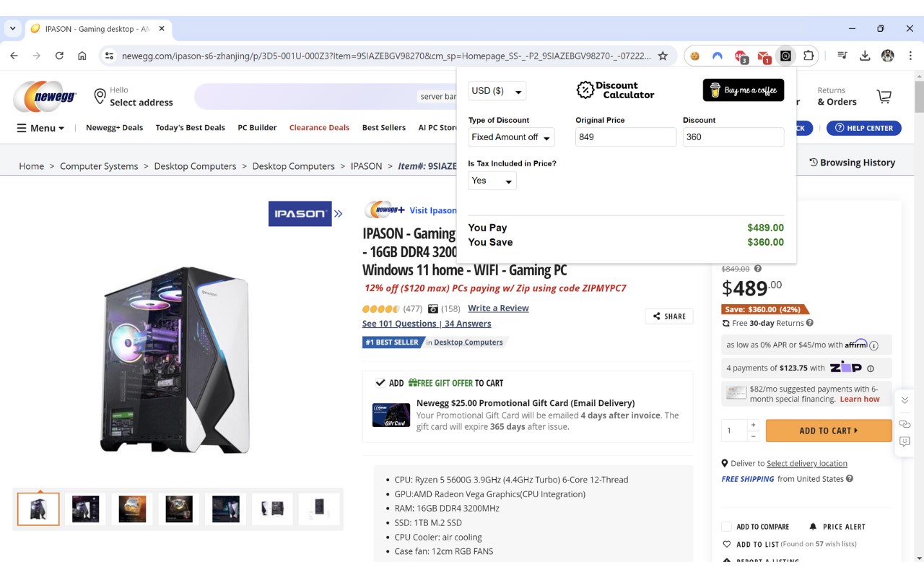
Task: Click the Newegg logo
Action: [45, 97]
